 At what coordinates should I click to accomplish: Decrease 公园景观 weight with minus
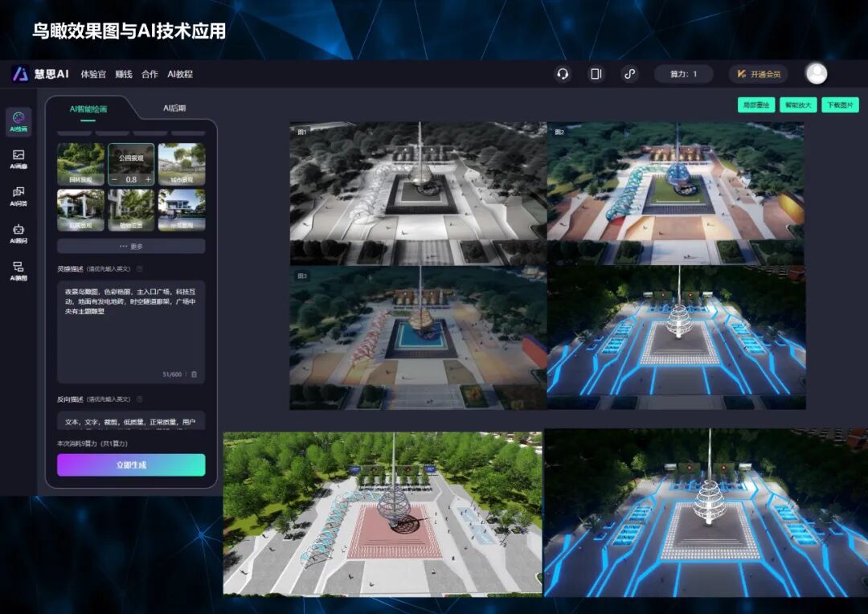(x=114, y=179)
